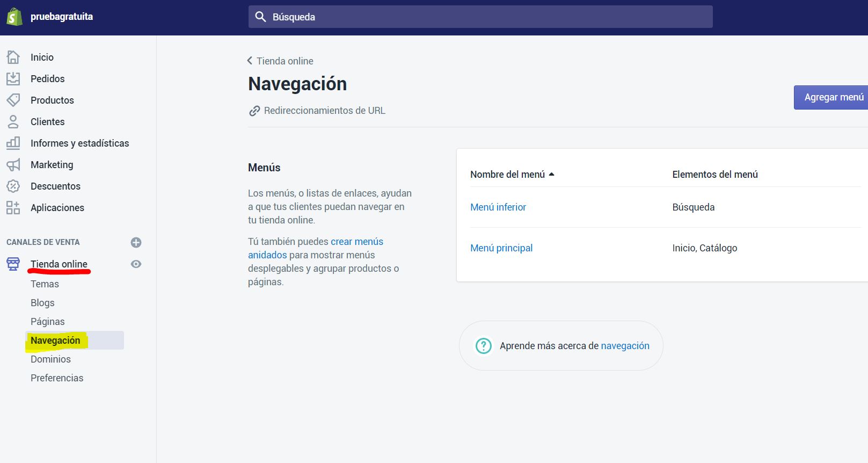Open Temas under Tienda online
This screenshot has width=868, height=463.
point(45,284)
